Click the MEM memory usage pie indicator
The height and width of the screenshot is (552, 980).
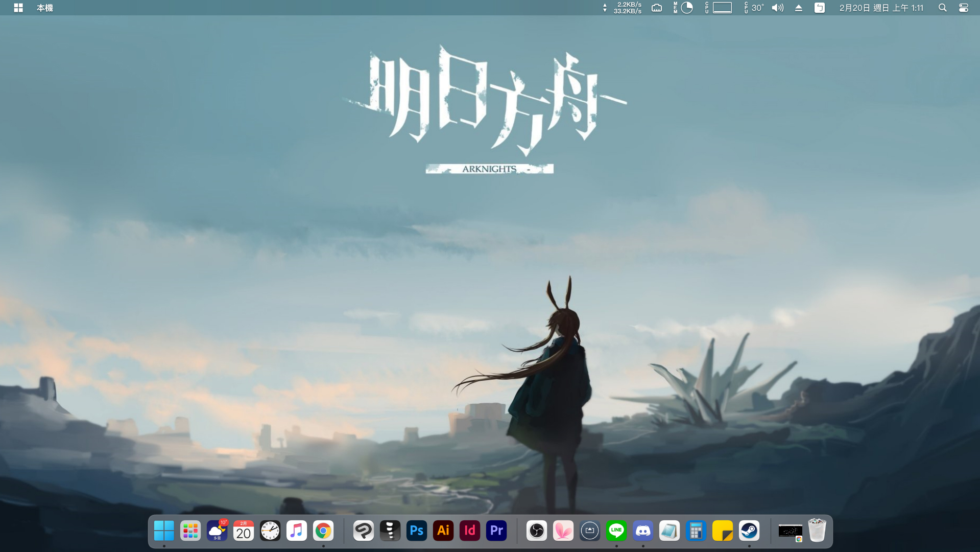(683, 8)
